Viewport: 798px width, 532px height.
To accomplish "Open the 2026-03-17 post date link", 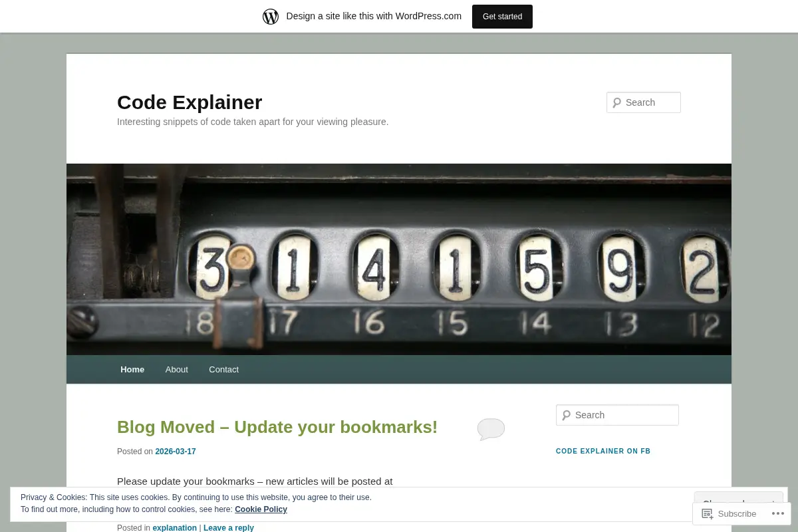I will pos(176,452).
